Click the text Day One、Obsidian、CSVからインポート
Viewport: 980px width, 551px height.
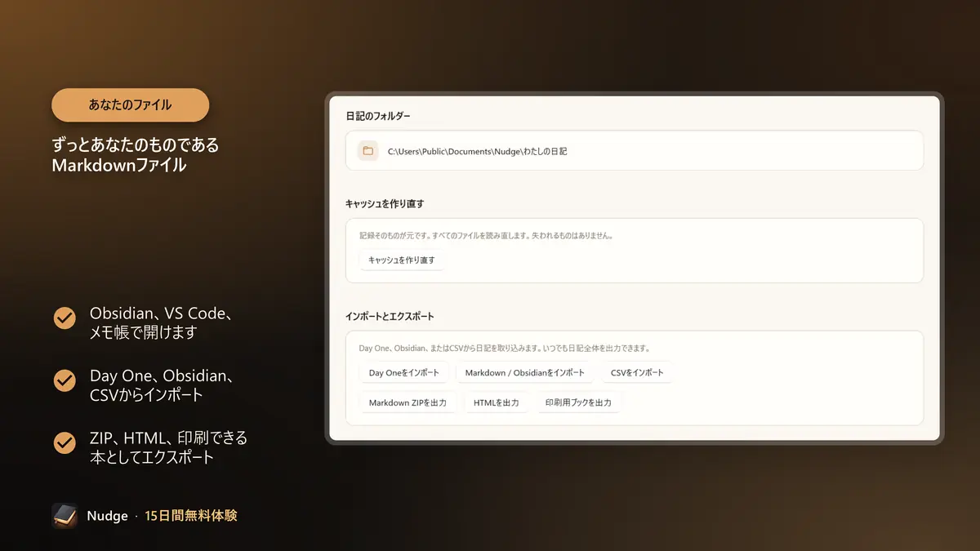coord(163,385)
